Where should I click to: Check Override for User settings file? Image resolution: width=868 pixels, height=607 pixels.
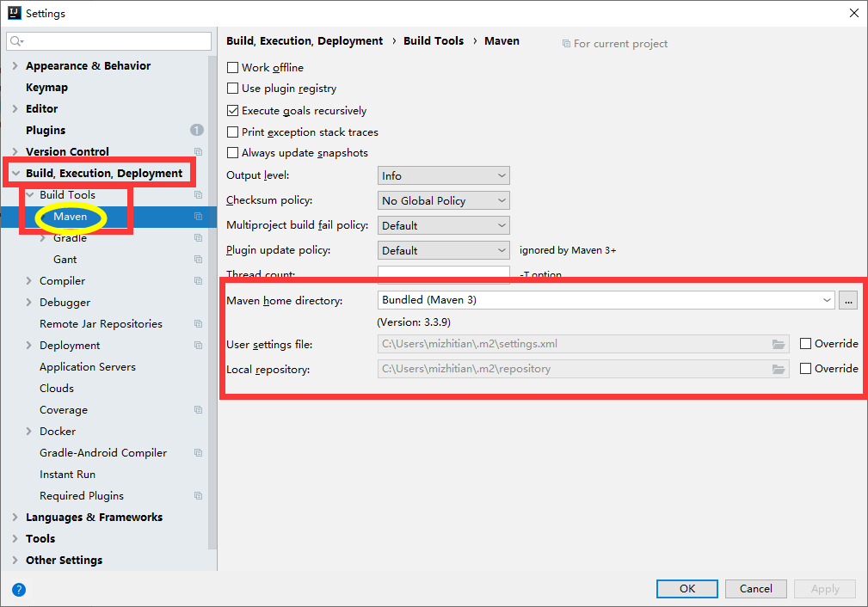[x=806, y=344]
